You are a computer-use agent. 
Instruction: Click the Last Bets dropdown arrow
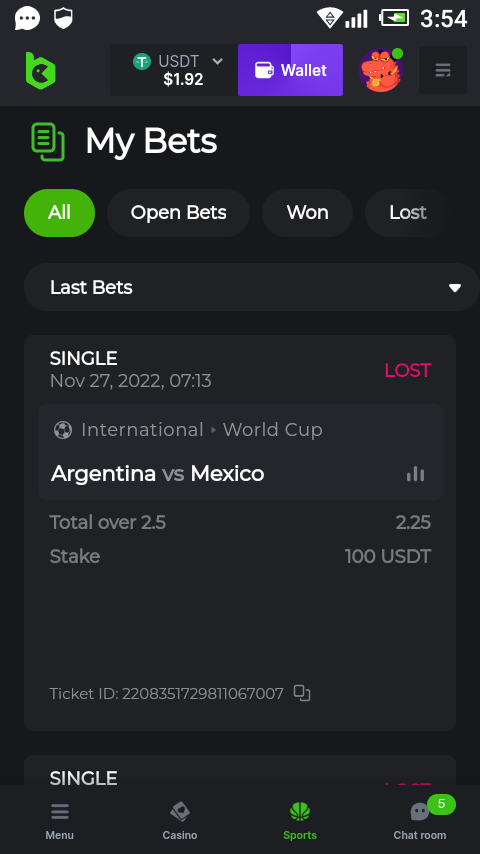[x=455, y=288]
